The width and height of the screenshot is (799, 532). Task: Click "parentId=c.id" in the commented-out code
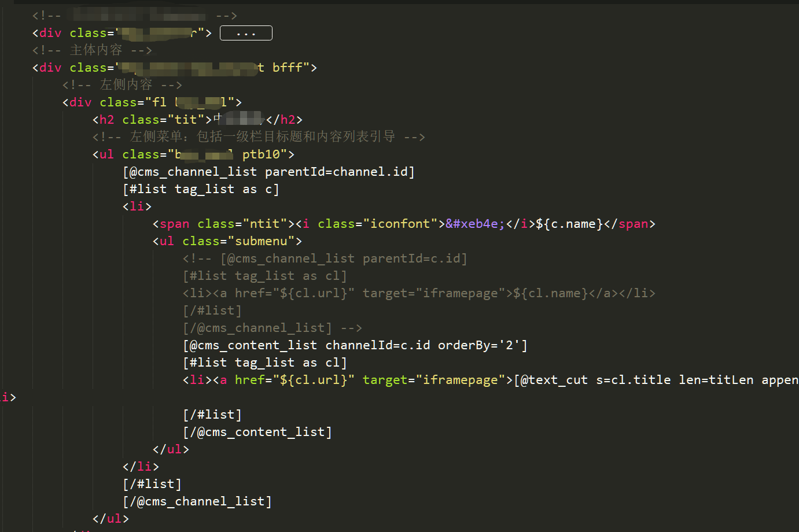coord(411,258)
